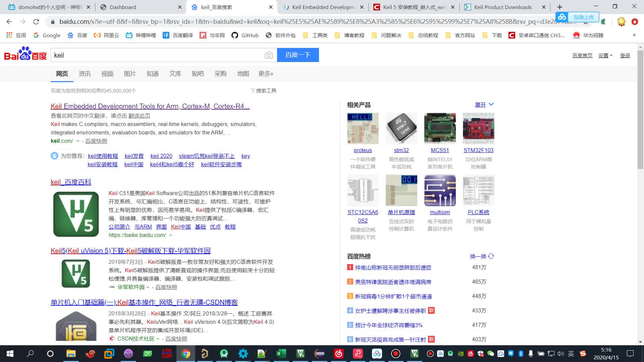
Task: Open the keil_百度百科 result link
Action: (71, 182)
